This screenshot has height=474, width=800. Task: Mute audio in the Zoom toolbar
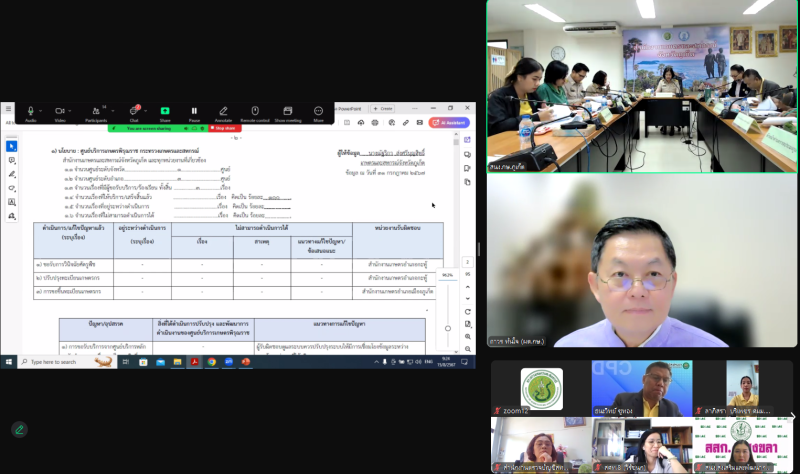pos(30,112)
